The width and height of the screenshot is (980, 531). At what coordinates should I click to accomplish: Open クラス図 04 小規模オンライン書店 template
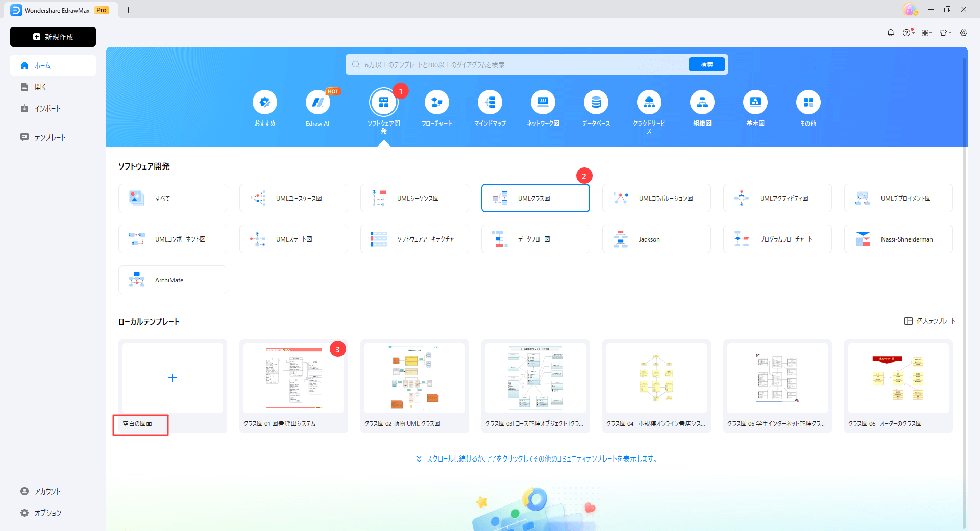point(656,386)
